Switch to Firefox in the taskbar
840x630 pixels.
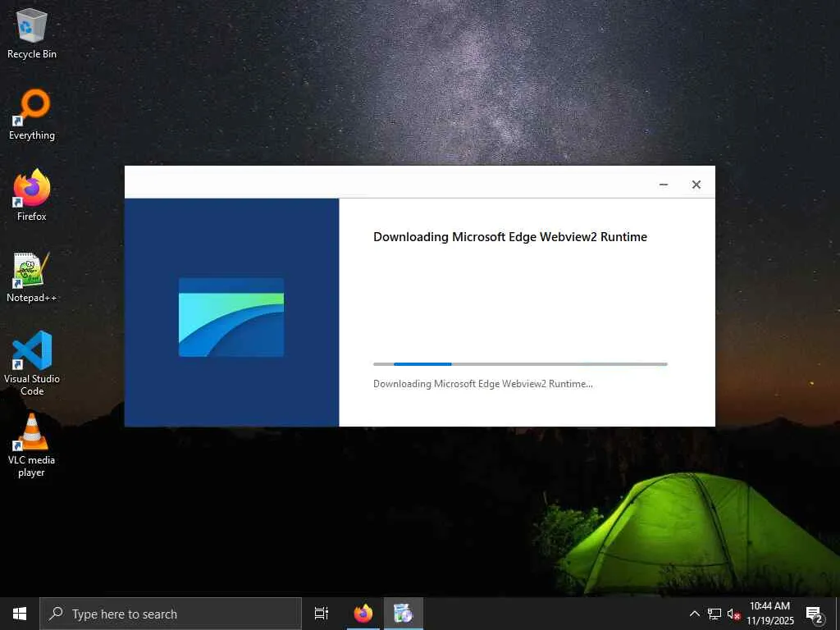[363, 614]
